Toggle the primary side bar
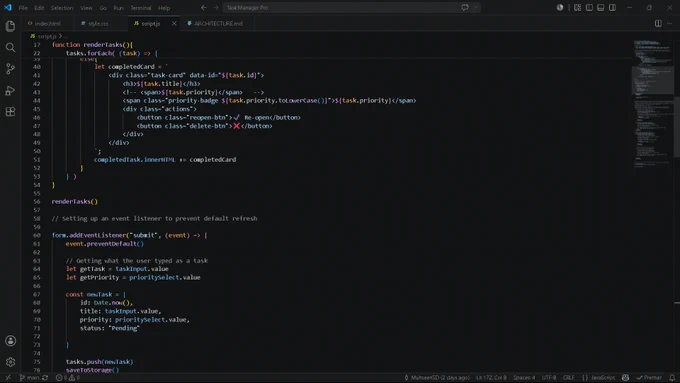 point(589,7)
